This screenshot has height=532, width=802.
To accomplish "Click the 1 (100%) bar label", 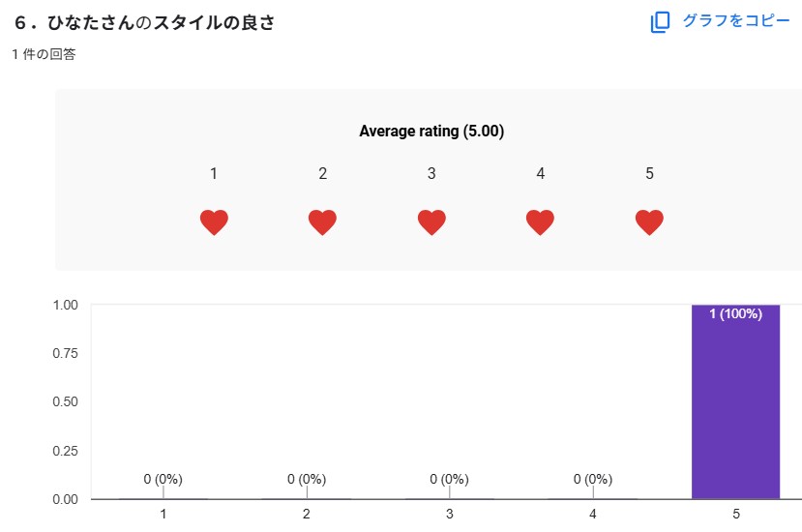I will [x=735, y=313].
